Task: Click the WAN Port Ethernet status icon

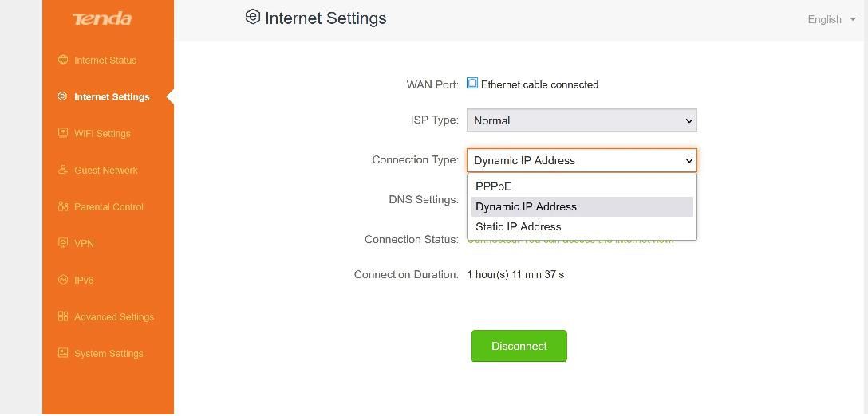Action: (472, 84)
